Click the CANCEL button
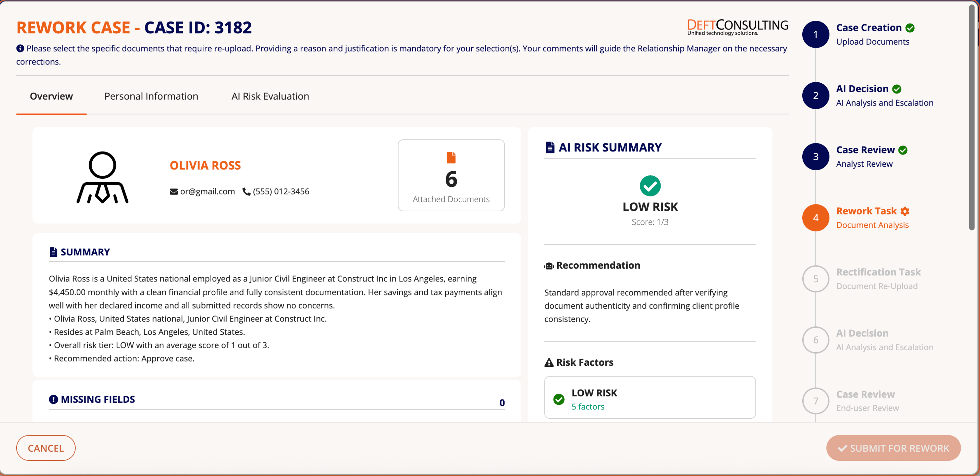The height and width of the screenshot is (476, 980). tap(46, 448)
